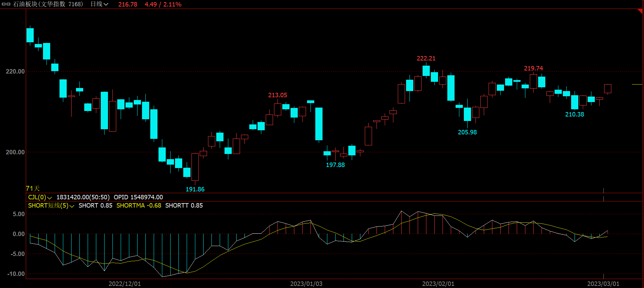The width and height of the screenshot is (644, 288).
Task: Click the 71天 day count label
Action: click(33, 188)
